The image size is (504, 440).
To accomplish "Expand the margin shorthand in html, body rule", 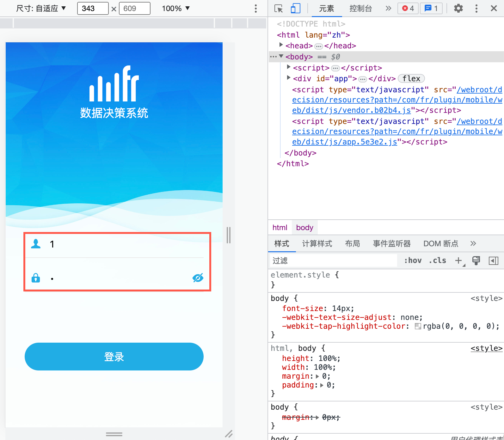I will (x=317, y=376).
